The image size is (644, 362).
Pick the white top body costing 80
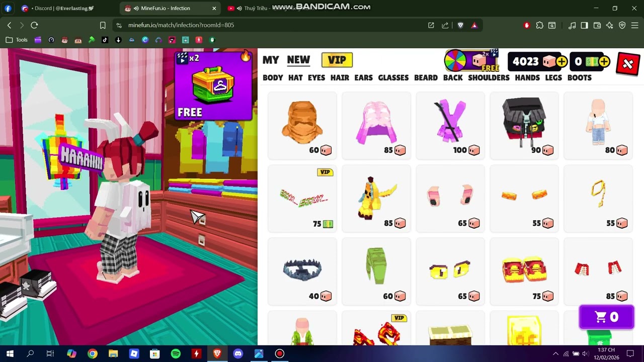tap(598, 126)
